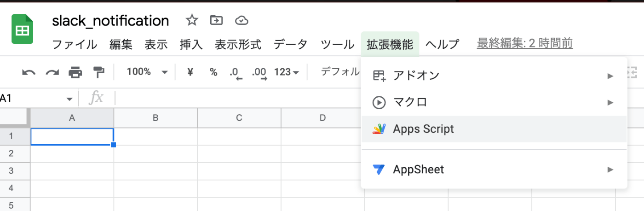Open the Google Sheets home icon
644x211 pixels.
23,30
